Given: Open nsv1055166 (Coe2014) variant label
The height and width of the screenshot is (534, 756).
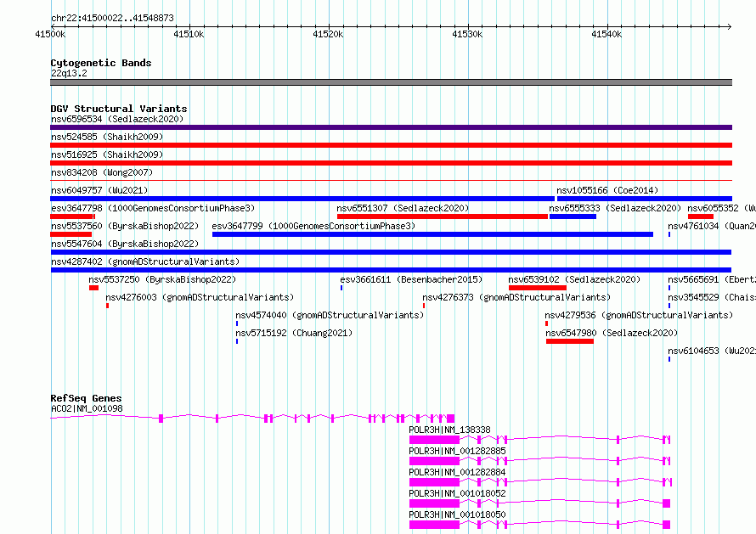Looking at the screenshot, I should (x=606, y=190).
